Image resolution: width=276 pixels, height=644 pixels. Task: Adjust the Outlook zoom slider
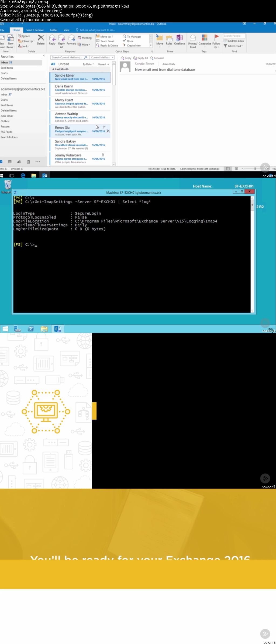[255, 169]
